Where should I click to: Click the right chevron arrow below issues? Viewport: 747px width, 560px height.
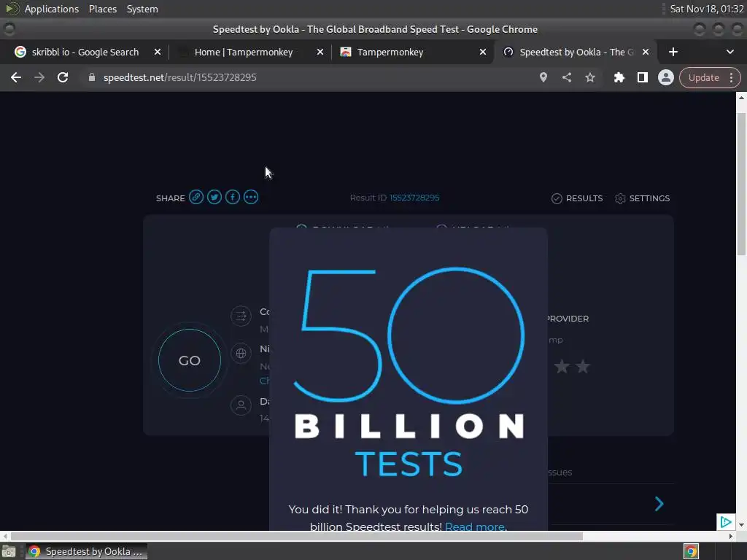click(659, 504)
